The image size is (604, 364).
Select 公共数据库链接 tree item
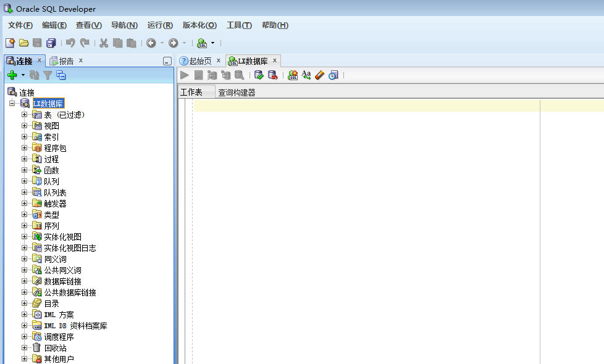(70, 292)
